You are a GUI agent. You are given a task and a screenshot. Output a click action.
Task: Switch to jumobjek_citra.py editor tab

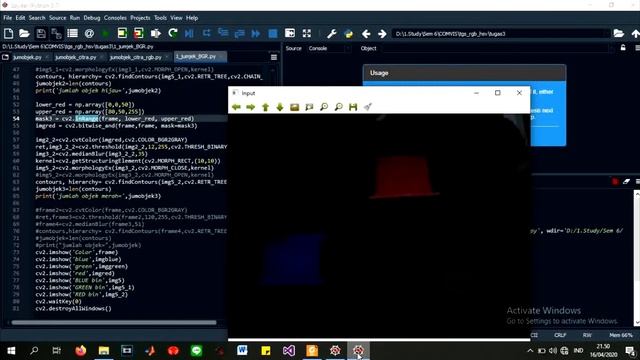[x=76, y=57]
